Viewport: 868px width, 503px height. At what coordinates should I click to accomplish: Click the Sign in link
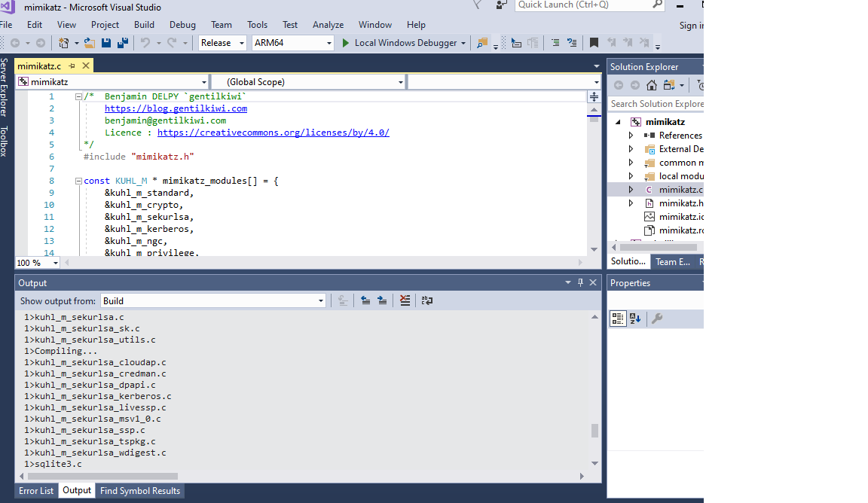click(689, 25)
